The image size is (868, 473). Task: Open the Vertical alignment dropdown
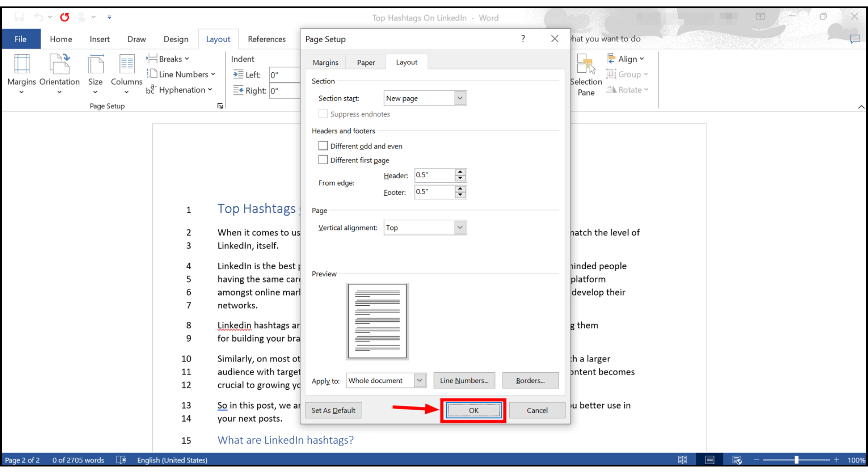tap(460, 227)
